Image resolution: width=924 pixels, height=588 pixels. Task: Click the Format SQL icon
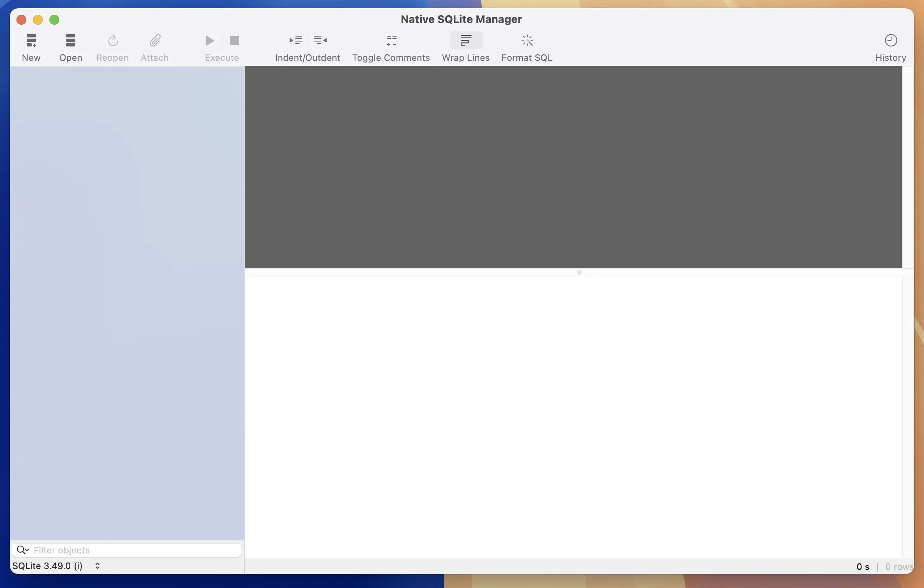click(527, 41)
